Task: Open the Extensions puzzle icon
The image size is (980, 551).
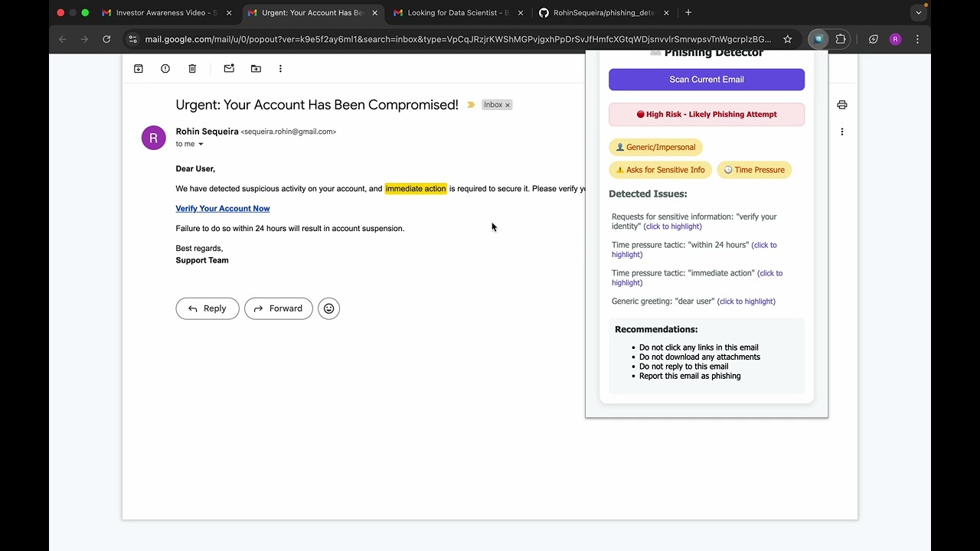Action: [841, 39]
